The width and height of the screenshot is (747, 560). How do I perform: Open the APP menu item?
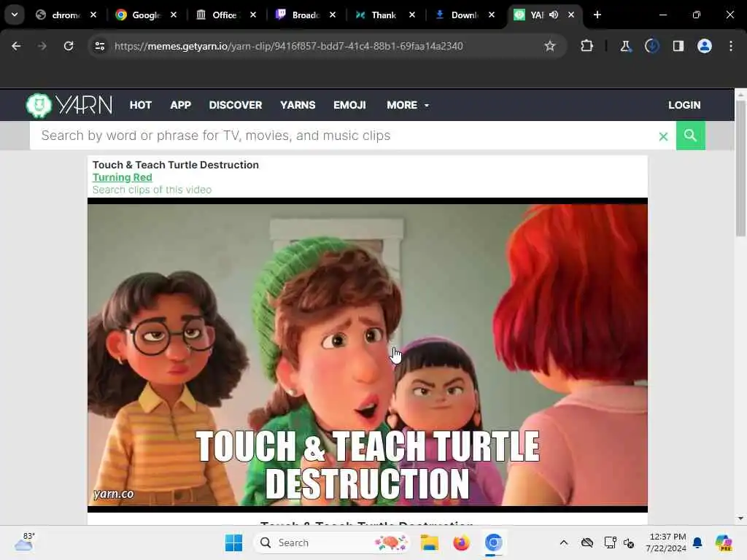pyautogui.click(x=181, y=105)
